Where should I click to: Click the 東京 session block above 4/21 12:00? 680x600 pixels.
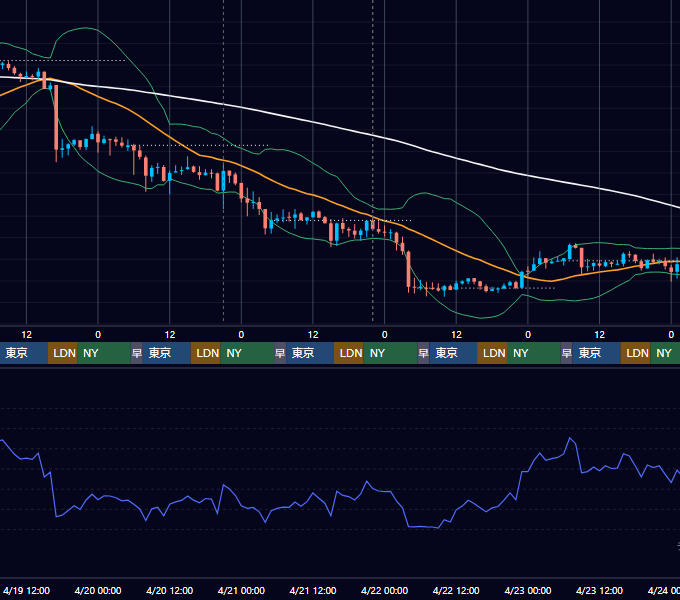point(310,353)
